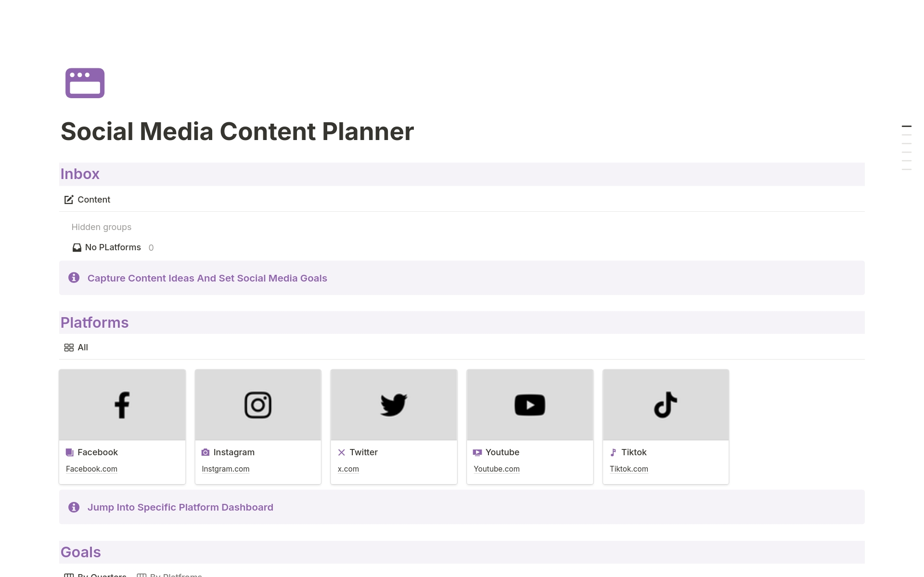Click the gallery grid icon beside All
The image size is (924, 577).
[69, 347]
